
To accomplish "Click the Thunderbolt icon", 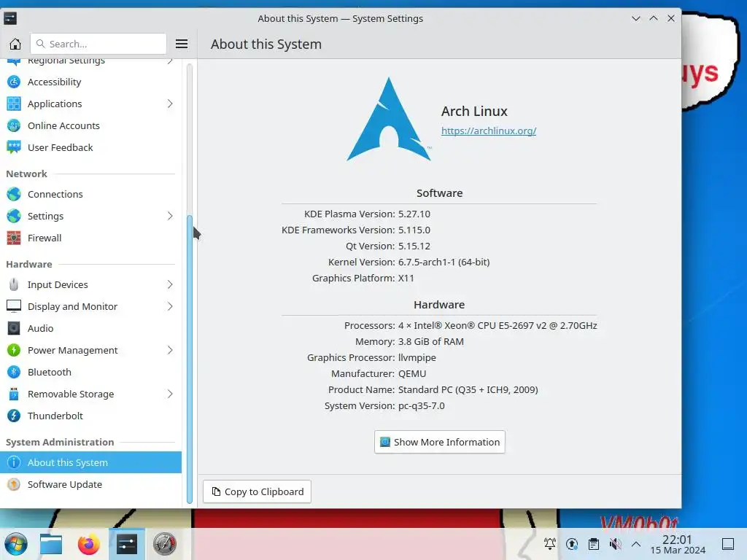I will pyautogui.click(x=14, y=416).
